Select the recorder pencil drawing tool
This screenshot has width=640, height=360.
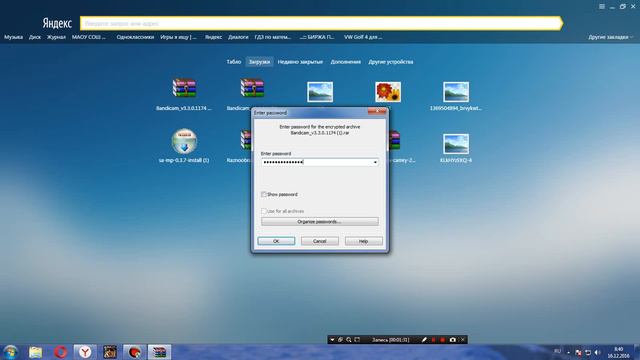pyautogui.click(x=424, y=340)
